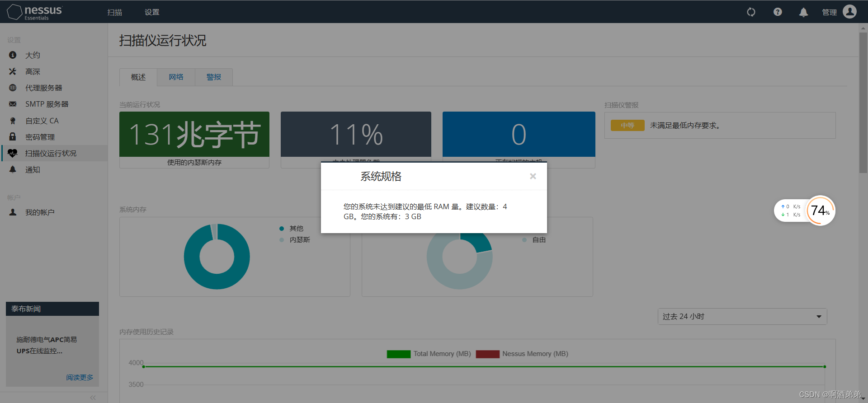Open the 设置 top menu
The image size is (868, 403).
coord(152,12)
